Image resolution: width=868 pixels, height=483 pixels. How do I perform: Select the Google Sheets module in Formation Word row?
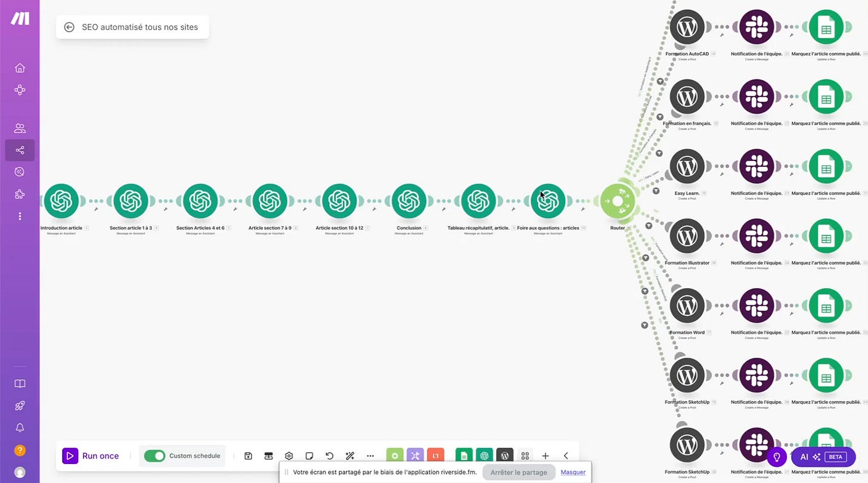coord(826,306)
